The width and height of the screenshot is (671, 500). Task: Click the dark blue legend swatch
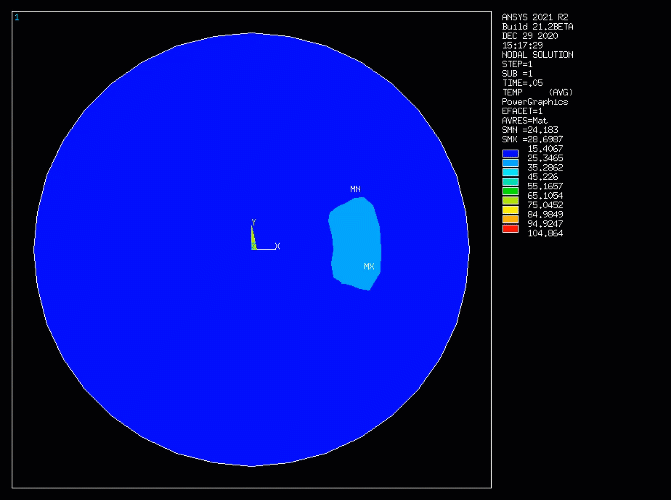pos(510,153)
